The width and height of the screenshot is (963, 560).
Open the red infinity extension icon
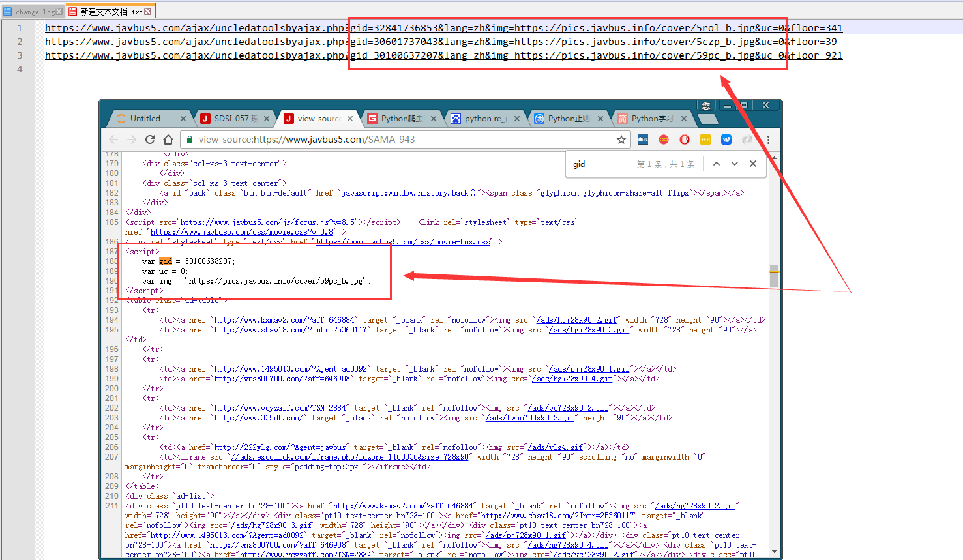(x=664, y=140)
